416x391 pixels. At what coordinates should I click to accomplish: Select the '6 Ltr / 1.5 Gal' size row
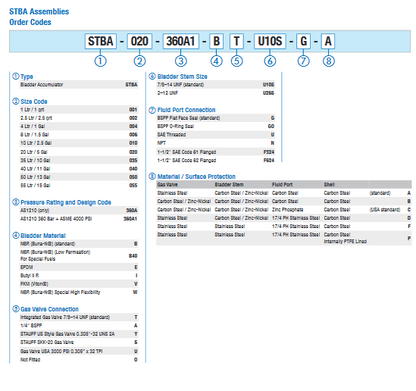click(x=79, y=135)
